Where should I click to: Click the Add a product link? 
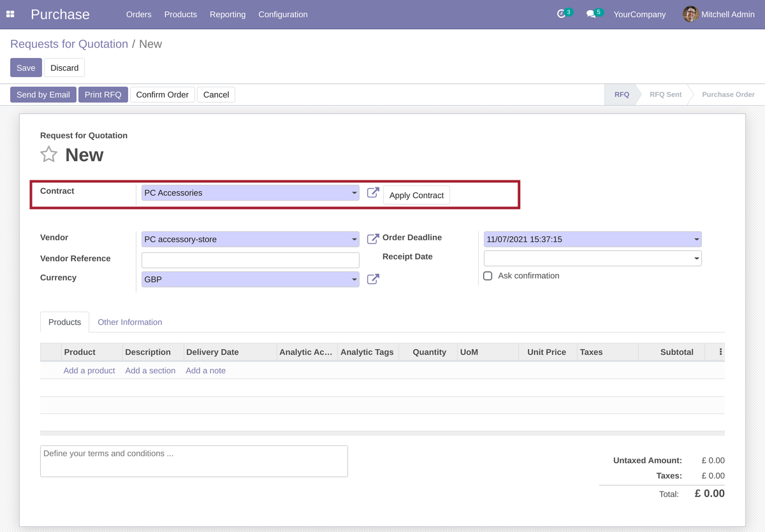pyautogui.click(x=89, y=371)
